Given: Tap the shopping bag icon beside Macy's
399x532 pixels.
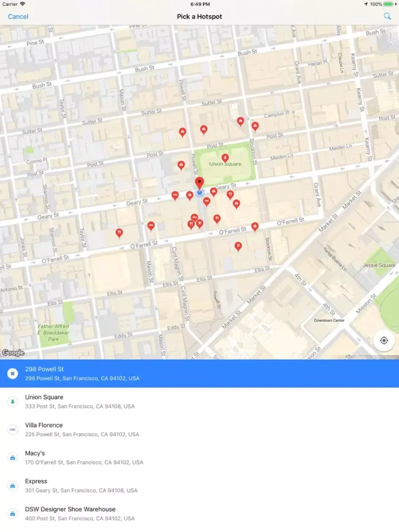Looking at the screenshot, I should (13, 458).
